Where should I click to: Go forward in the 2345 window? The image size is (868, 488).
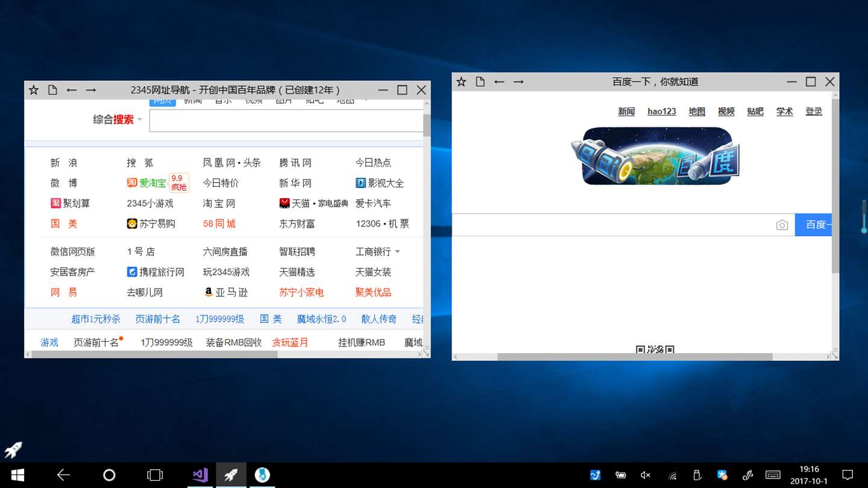(91, 90)
